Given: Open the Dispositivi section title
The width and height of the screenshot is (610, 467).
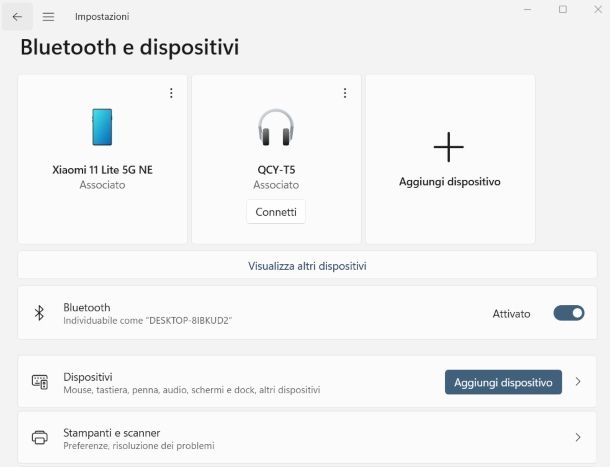Looking at the screenshot, I should point(88,377).
